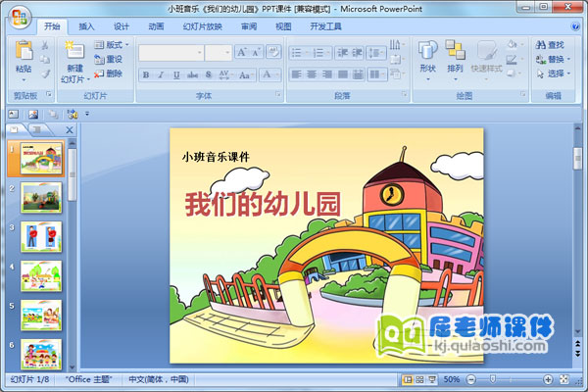Open the Developer ribbon tab

325,26
